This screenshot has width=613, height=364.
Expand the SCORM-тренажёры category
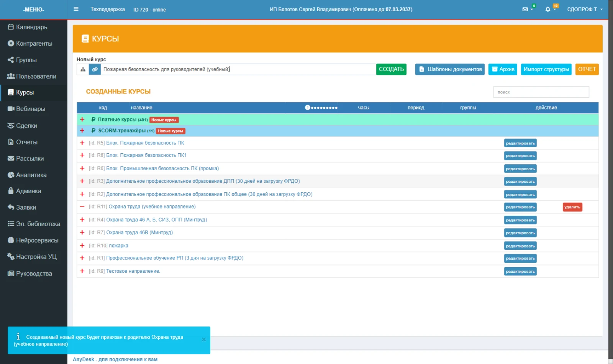tap(82, 131)
